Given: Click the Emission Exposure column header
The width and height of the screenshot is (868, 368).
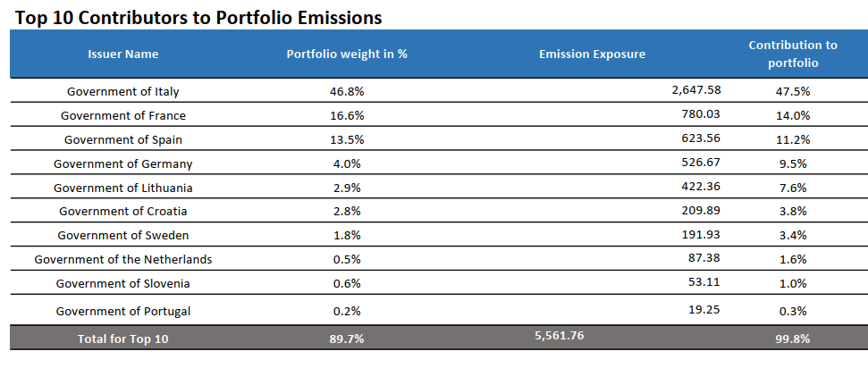Looking at the screenshot, I should (592, 54).
